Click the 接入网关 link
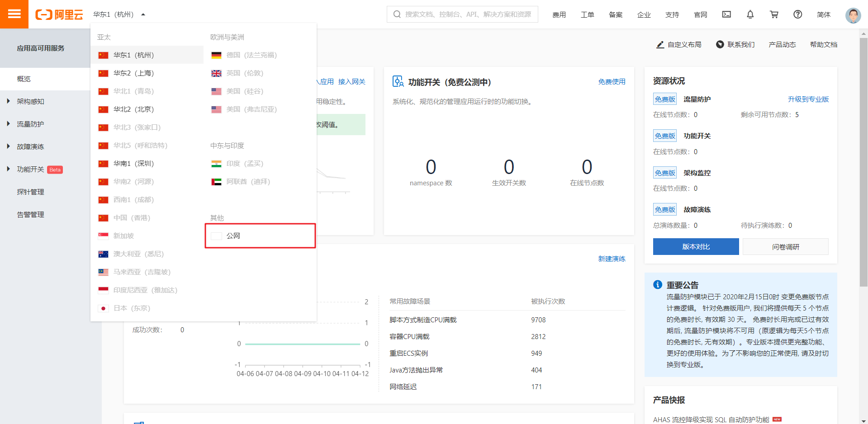 [x=352, y=82]
